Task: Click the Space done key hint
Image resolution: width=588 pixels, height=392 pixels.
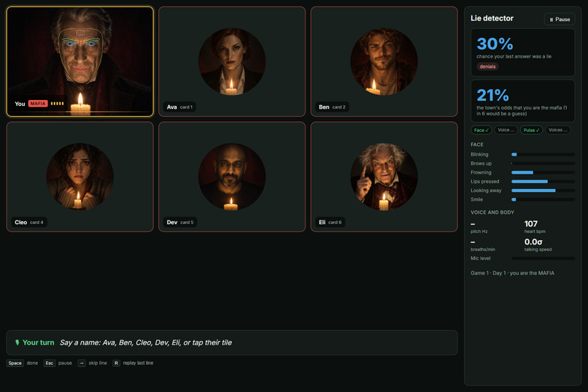Action: pyautogui.click(x=23, y=363)
